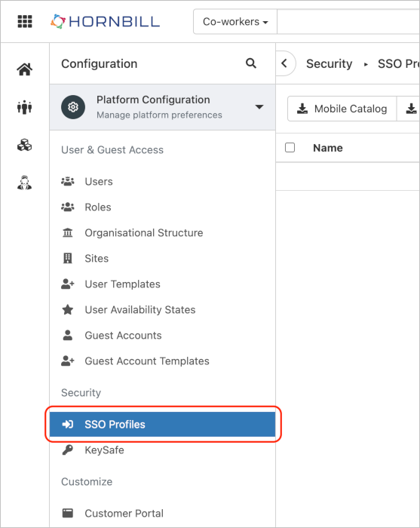The height and width of the screenshot is (528, 420).
Task: Click the Home icon in sidebar
Action: pos(25,69)
